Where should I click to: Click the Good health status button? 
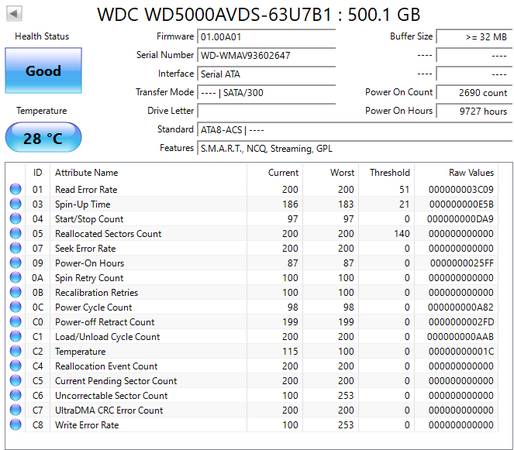[x=43, y=70]
